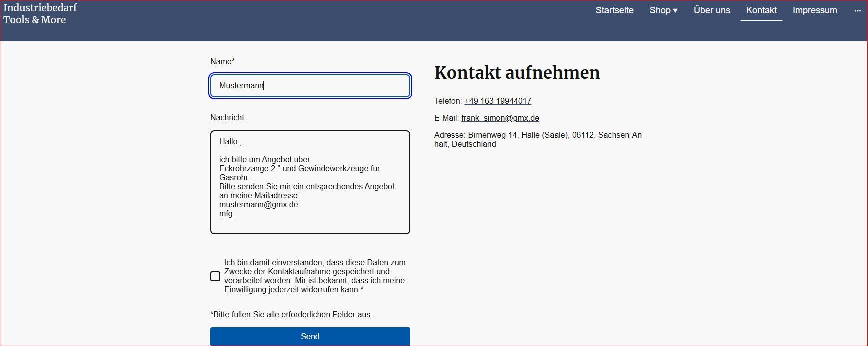Viewport: 868px width, 346px height.
Task: Open the Über uns page
Action: tap(711, 10)
